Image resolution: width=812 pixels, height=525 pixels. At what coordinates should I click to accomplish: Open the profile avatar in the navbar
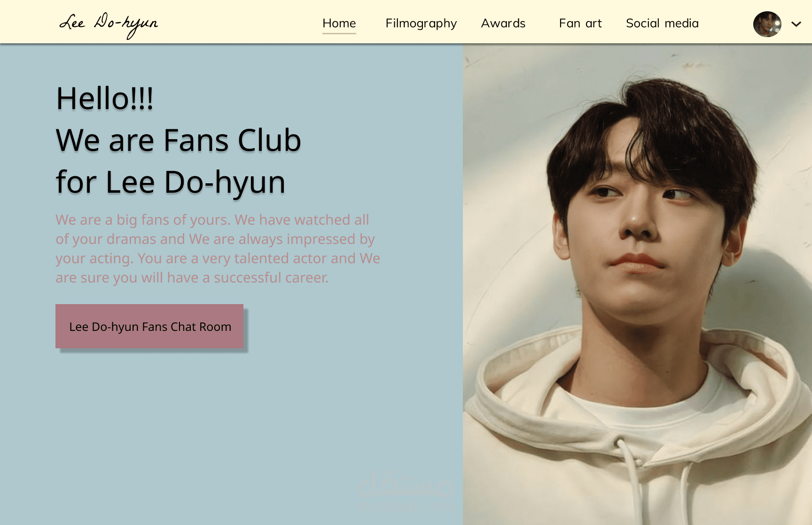coord(767,24)
